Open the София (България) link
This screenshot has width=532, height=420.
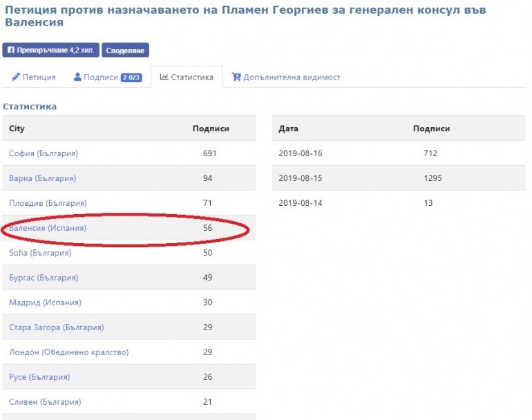point(43,153)
